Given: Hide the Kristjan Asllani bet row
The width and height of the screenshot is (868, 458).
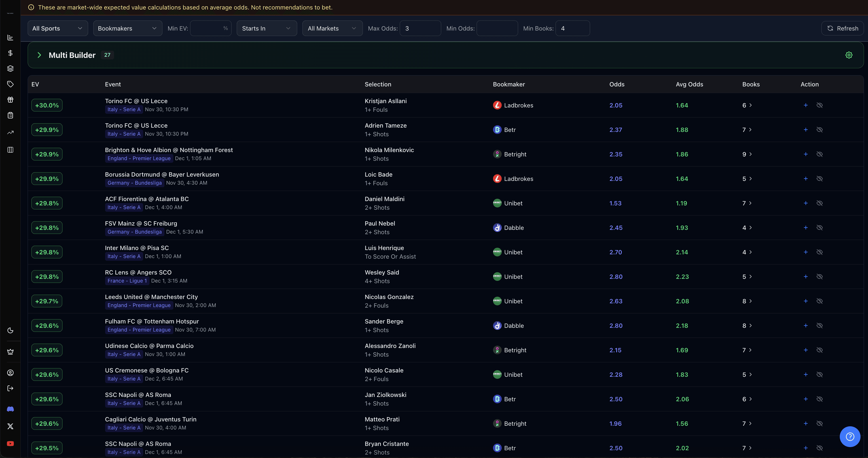Looking at the screenshot, I should 820,105.
